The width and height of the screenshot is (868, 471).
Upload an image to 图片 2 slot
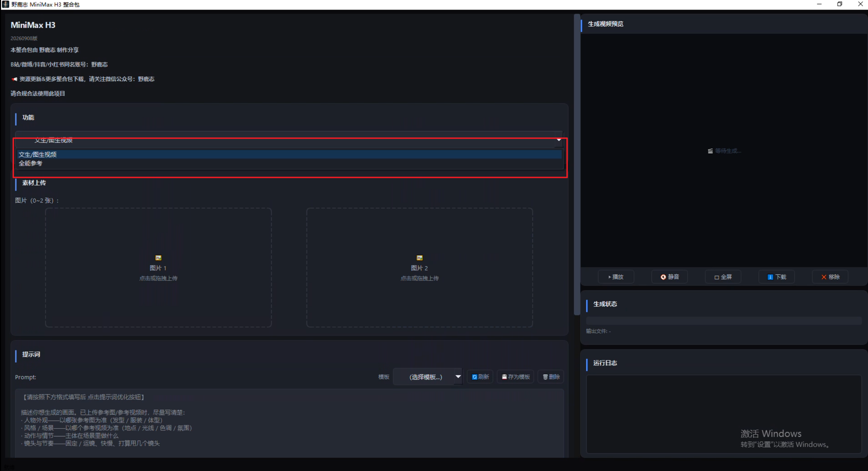tap(420, 268)
